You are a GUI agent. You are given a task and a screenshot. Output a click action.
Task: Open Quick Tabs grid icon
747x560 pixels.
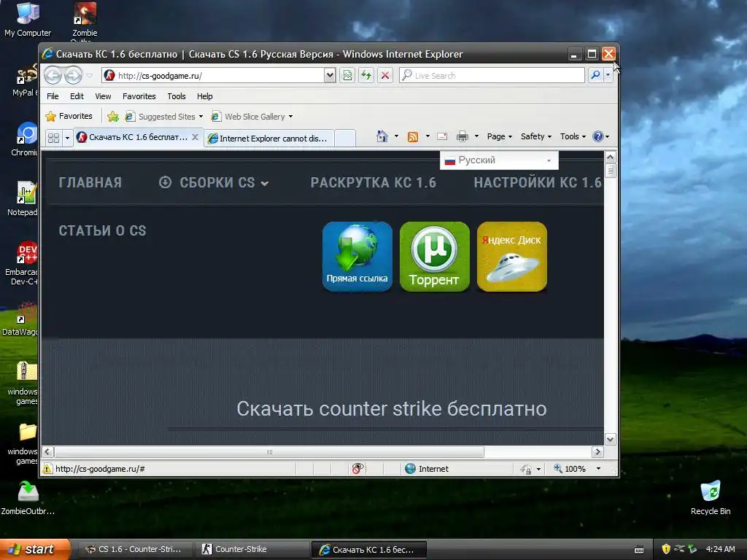pos(53,138)
